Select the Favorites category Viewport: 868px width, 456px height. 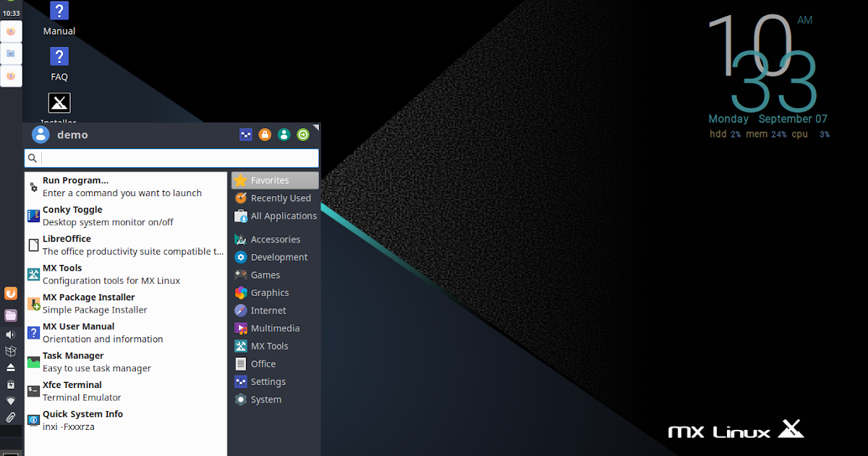pos(275,180)
